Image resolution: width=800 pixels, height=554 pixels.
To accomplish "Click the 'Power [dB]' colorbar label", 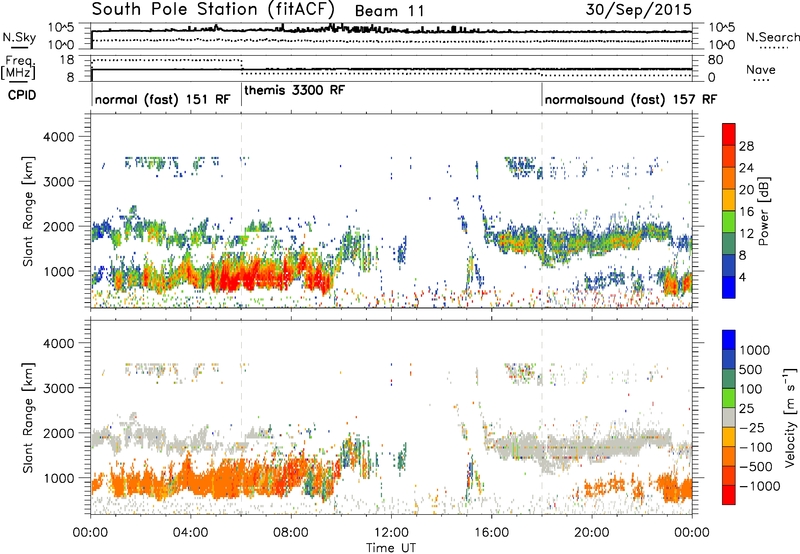I will [x=763, y=211].
